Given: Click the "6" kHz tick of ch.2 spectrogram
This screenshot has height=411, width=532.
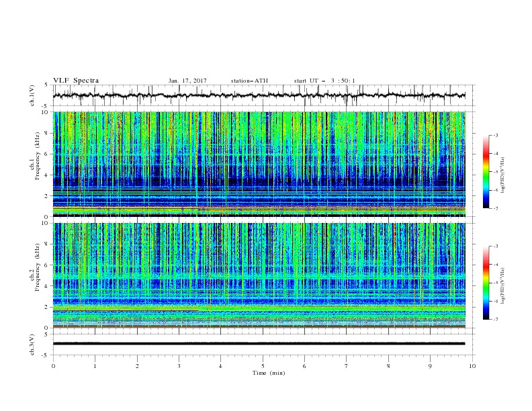Looking at the screenshot, I should 47,265.
